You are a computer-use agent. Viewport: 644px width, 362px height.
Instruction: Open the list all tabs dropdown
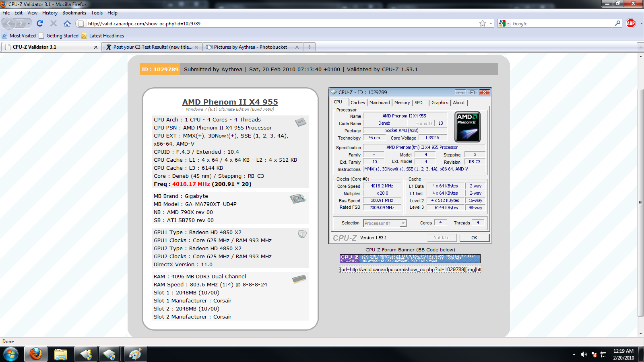pos(641,47)
